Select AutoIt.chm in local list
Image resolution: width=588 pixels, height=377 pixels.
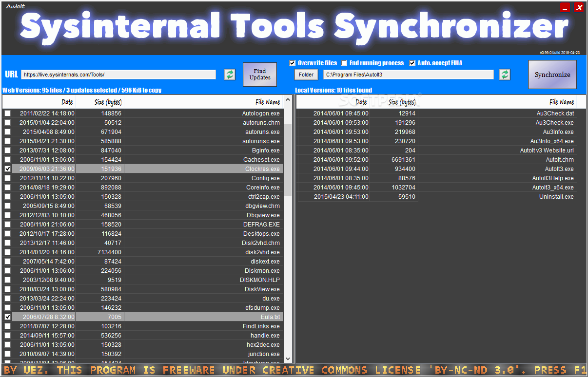pyautogui.click(x=436, y=159)
